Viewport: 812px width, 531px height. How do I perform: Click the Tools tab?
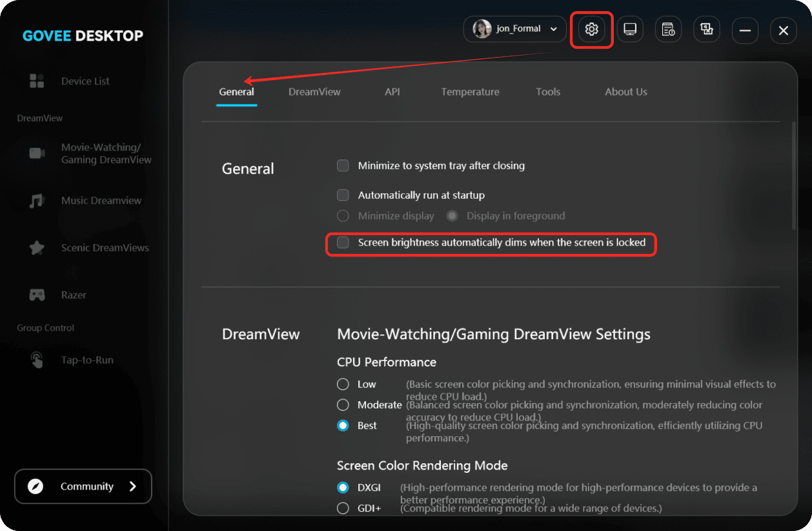548,92
